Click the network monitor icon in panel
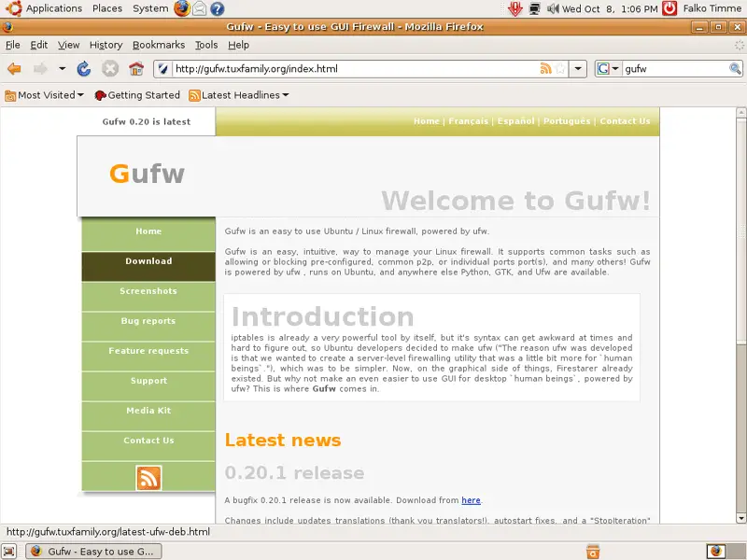 [534, 8]
